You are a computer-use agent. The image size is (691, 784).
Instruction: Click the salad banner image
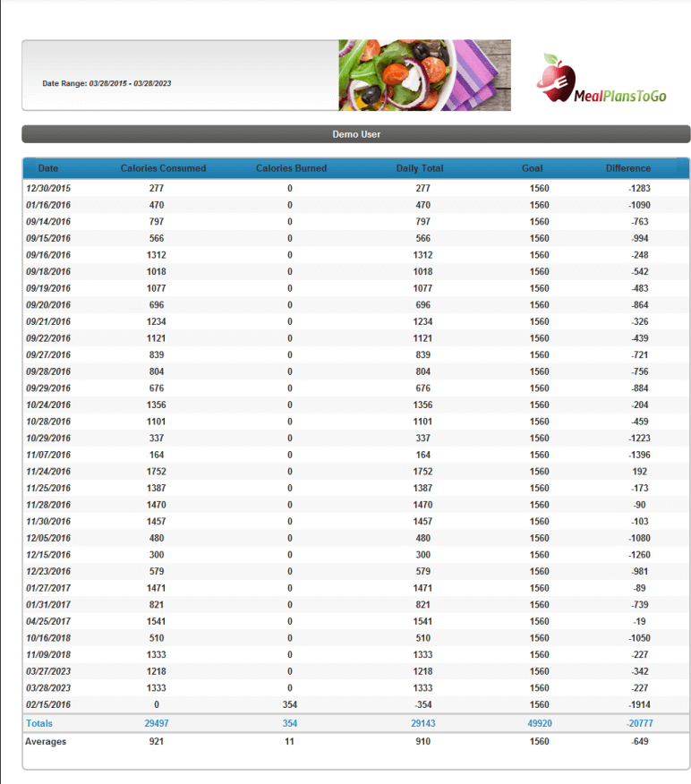tap(424, 75)
